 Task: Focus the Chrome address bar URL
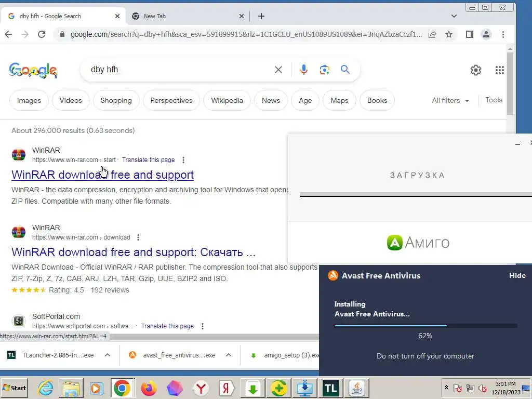[x=246, y=34]
